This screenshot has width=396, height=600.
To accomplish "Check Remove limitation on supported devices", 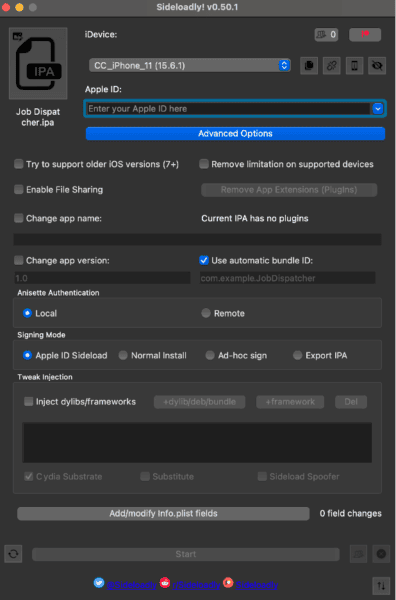I will coord(204,164).
